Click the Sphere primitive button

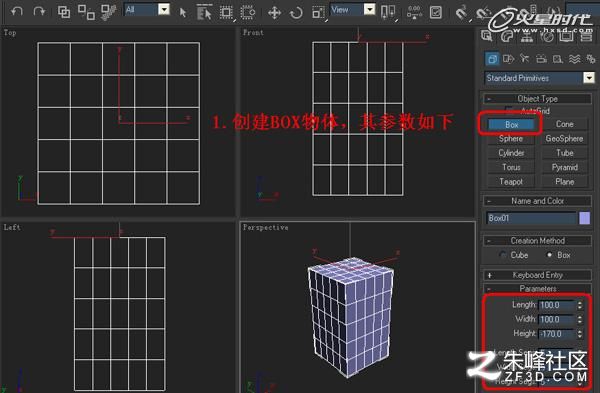[511, 139]
